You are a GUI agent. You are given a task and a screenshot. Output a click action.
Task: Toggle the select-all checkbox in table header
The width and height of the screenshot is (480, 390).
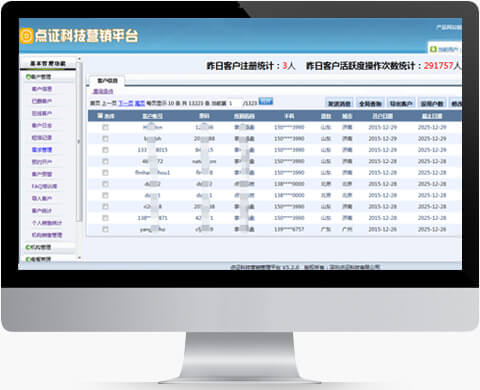point(100,115)
